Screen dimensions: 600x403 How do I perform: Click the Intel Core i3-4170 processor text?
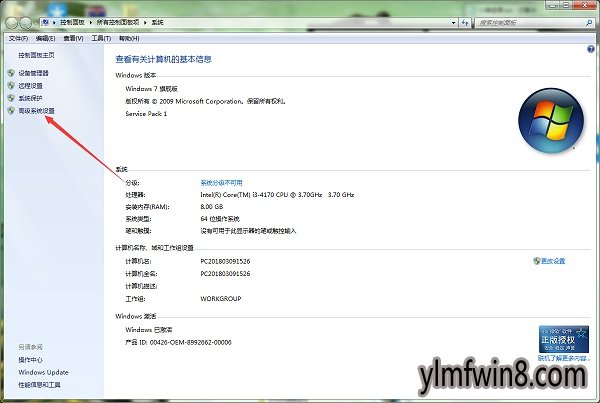click(x=277, y=194)
